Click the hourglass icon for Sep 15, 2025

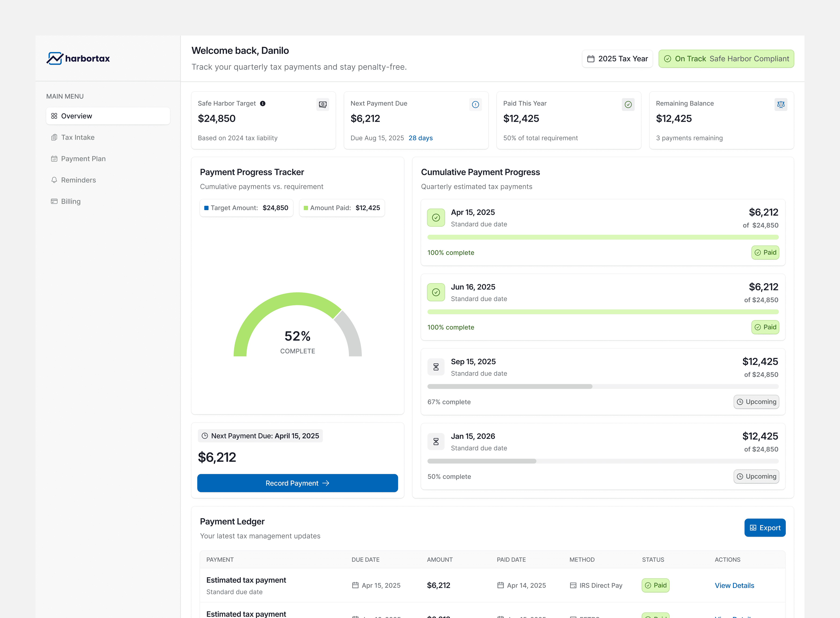[x=436, y=367]
